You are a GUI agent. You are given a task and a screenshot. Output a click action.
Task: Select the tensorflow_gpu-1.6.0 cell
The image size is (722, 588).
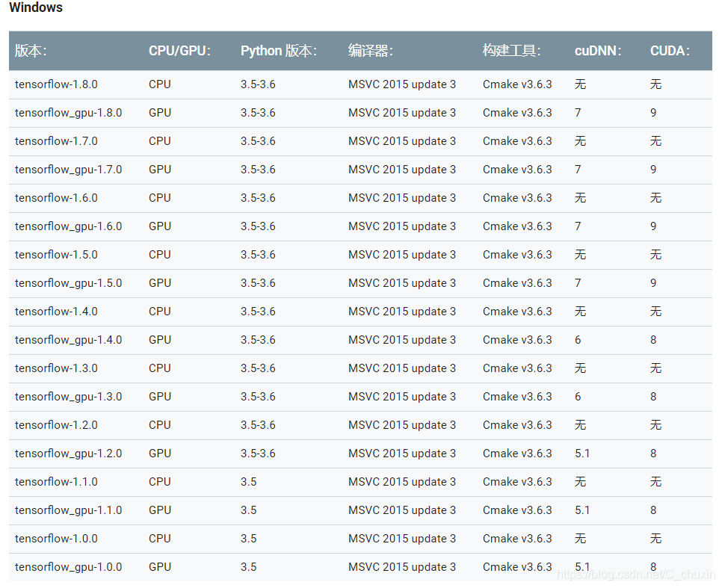click(68, 226)
